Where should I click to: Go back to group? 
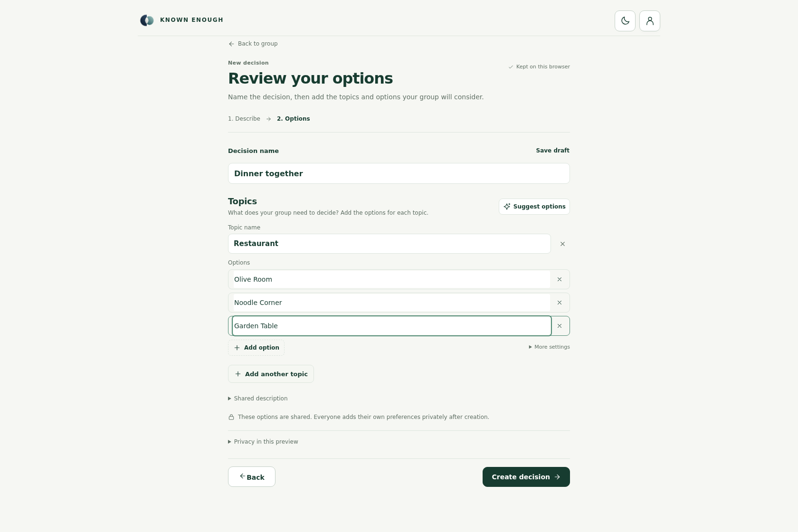[x=253, y=44]
